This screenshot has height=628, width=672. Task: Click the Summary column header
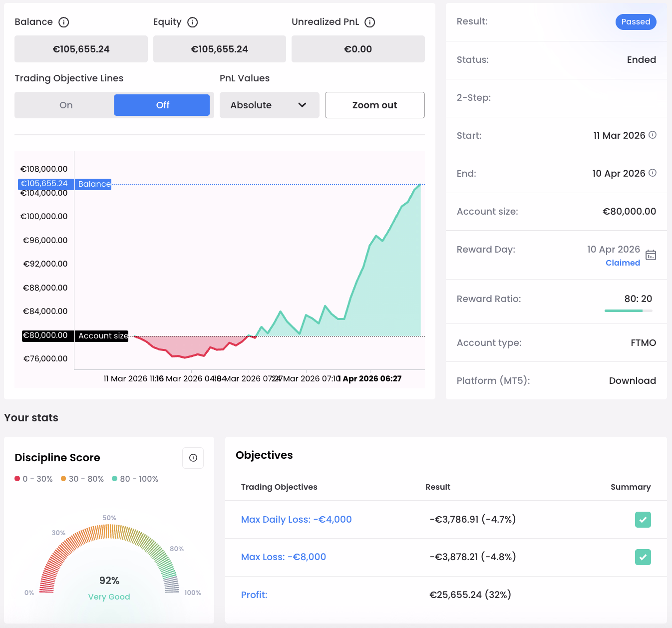(x=631, y=487)
